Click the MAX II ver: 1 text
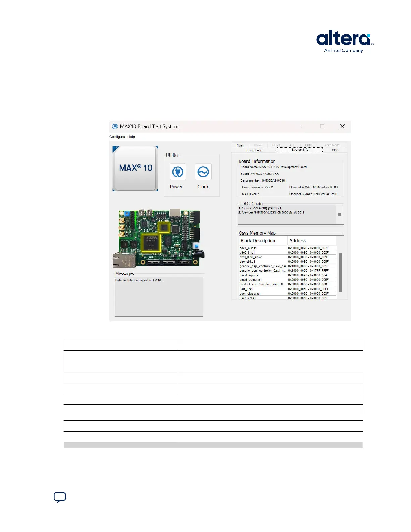 [x=250, y=194]
